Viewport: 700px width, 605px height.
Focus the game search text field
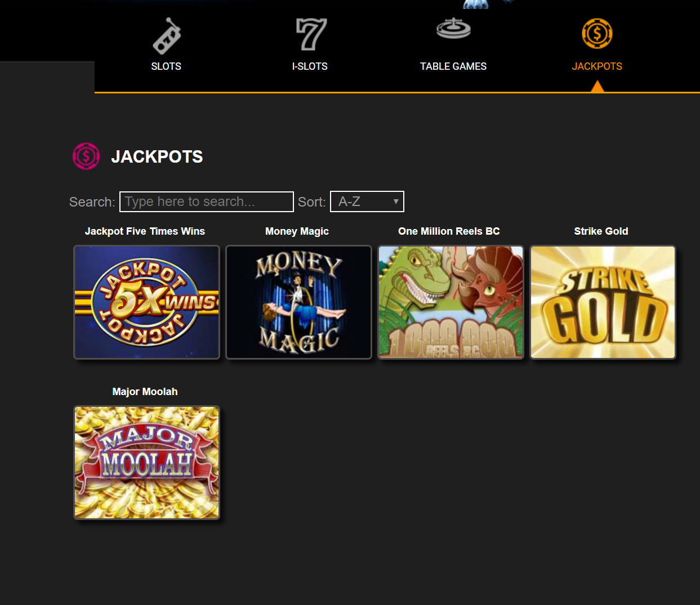click(206, 201)
